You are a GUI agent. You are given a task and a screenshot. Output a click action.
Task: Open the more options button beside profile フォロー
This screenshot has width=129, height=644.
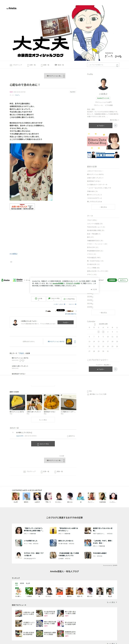(x=115, y=125)
